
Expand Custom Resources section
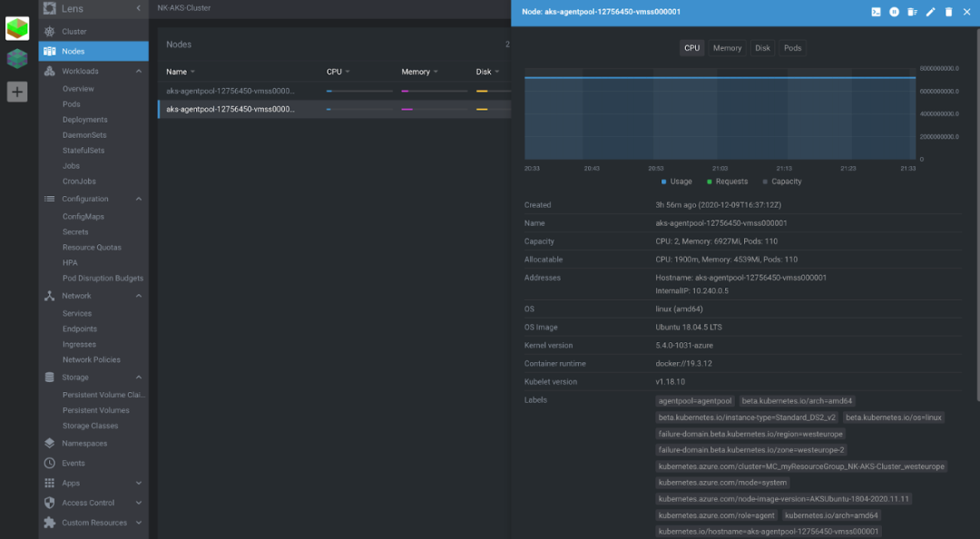pos(139,523)
